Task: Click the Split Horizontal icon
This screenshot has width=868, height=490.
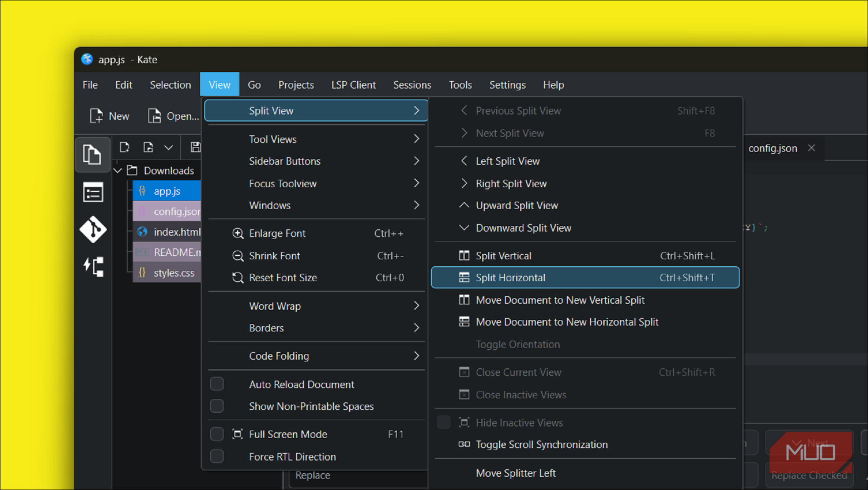Action: coord(464,277)
